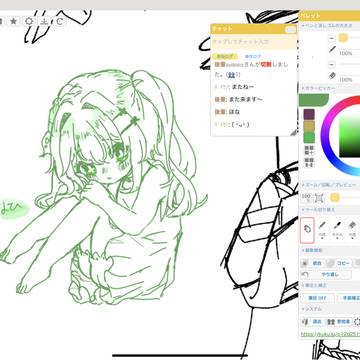Screen dimensions: 360x360
Task: Click the merge button left of コピー
Action: pos(317,263)
